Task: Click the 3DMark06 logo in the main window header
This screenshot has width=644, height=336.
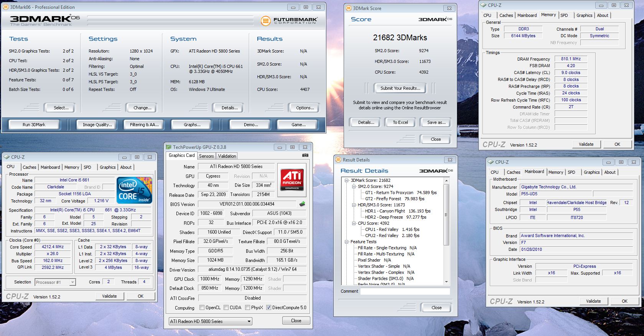Action: [44, 20]
